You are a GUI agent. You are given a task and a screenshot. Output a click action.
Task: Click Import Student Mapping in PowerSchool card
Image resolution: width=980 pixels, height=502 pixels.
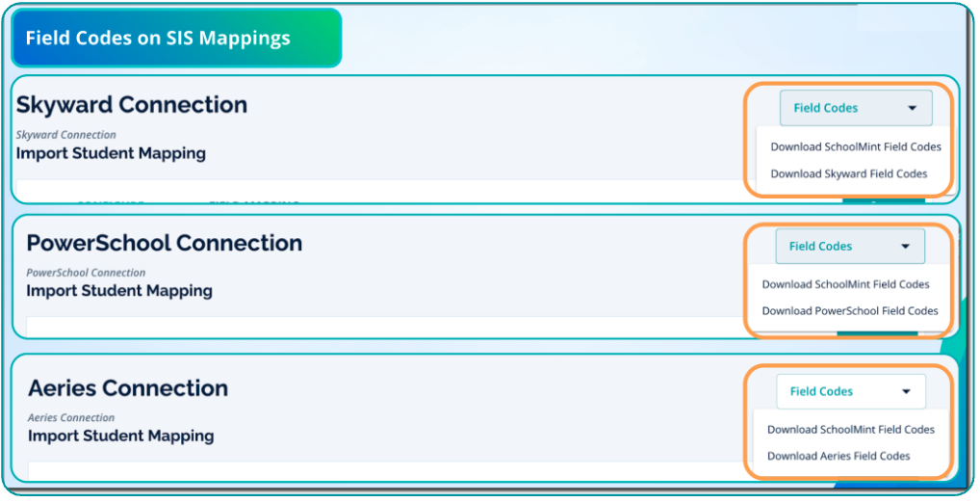(x=119, y=291)
